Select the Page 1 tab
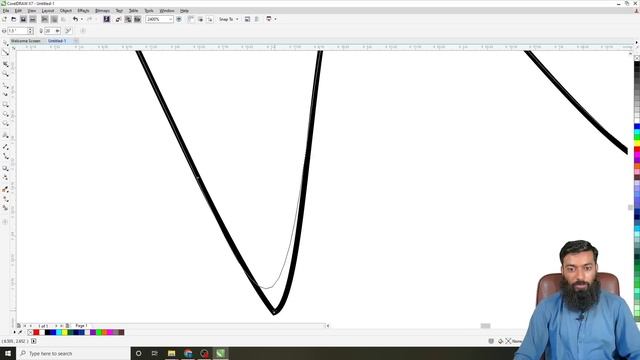This screenshot has width=640, height=360. tap(81, 326)
